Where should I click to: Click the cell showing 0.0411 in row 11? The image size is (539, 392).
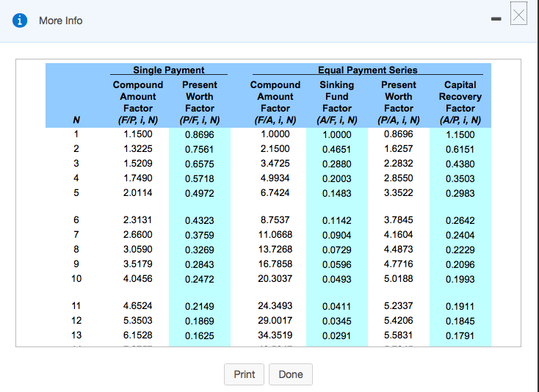click(336, 307)
